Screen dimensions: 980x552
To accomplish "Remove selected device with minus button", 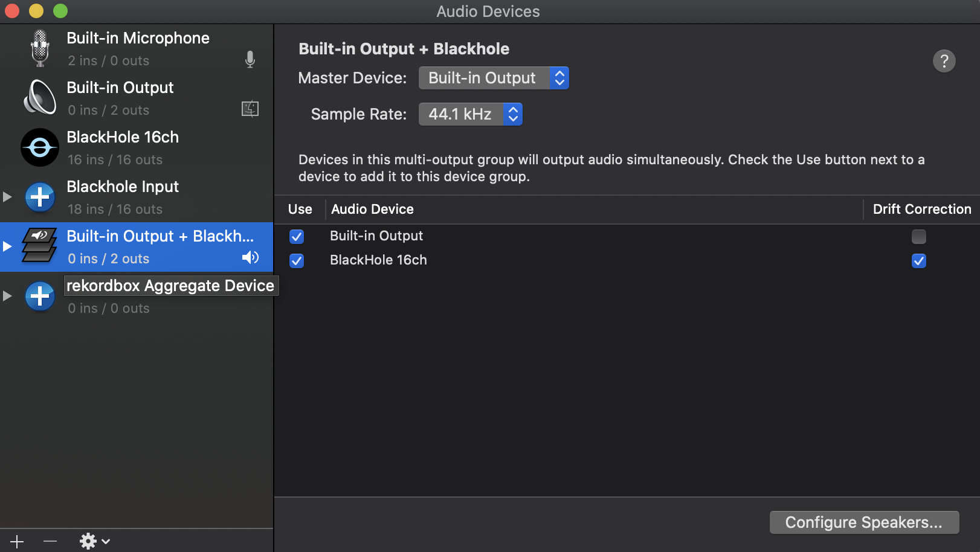I will [50, 542].
